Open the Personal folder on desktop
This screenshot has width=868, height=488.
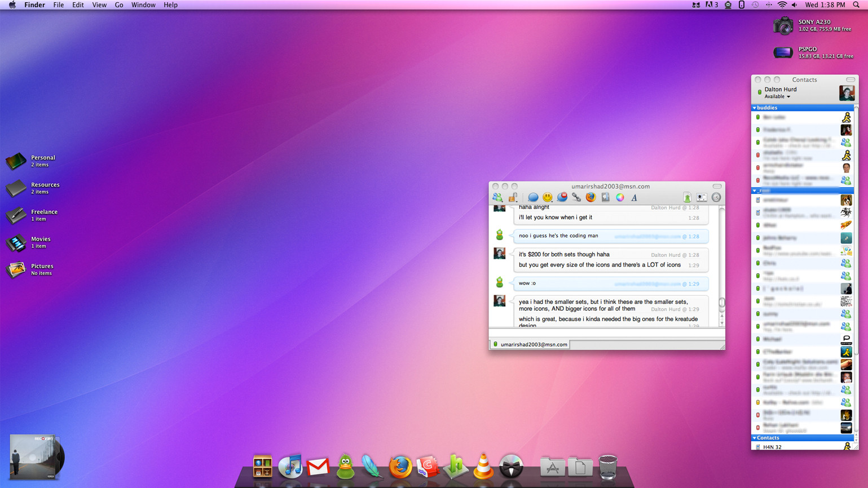coord(16,161)
